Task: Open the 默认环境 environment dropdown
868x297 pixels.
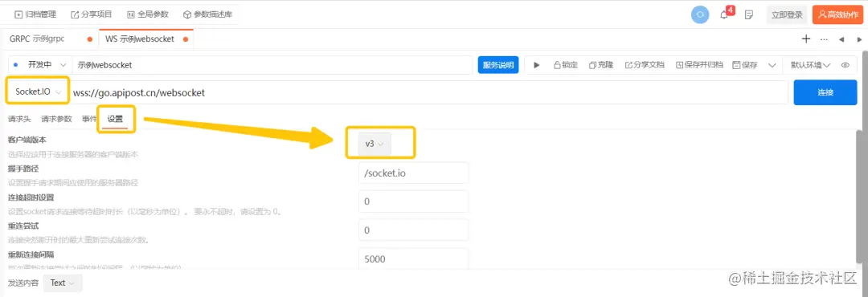Action: point(810,65)
